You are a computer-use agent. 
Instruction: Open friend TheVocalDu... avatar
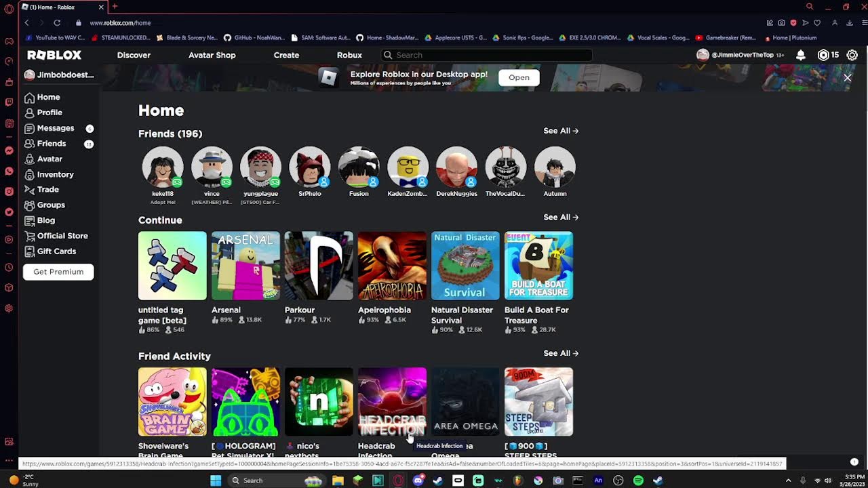point(506,167)
